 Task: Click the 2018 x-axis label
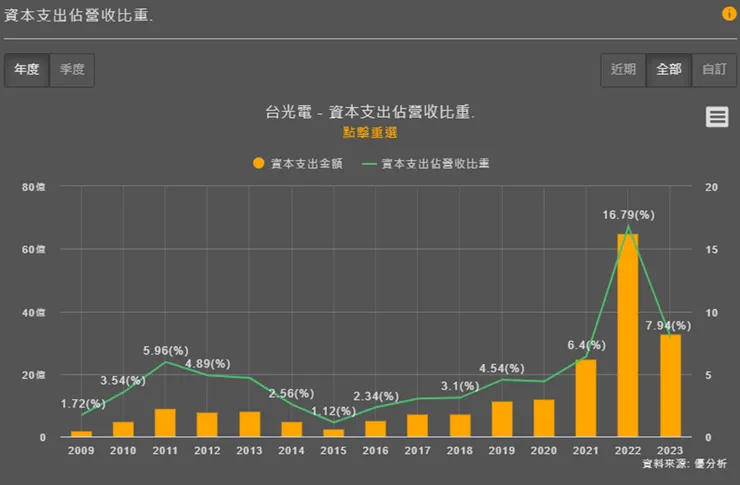[460, 451]
